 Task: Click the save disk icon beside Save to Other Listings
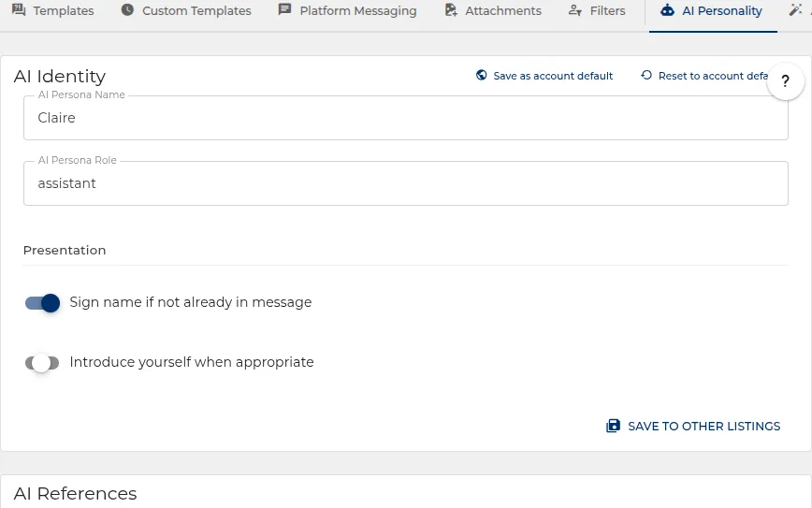pyautogui.click(x=613, y=426)
